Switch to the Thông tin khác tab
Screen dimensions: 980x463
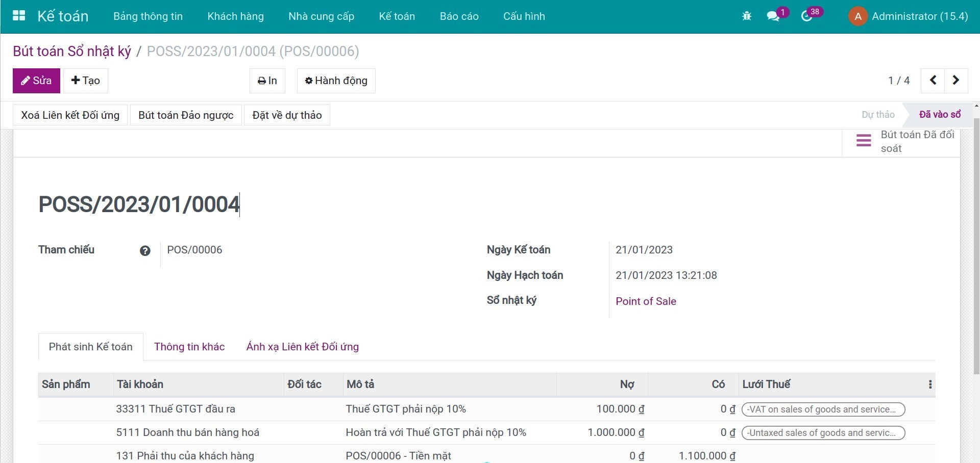click(189, 347)
